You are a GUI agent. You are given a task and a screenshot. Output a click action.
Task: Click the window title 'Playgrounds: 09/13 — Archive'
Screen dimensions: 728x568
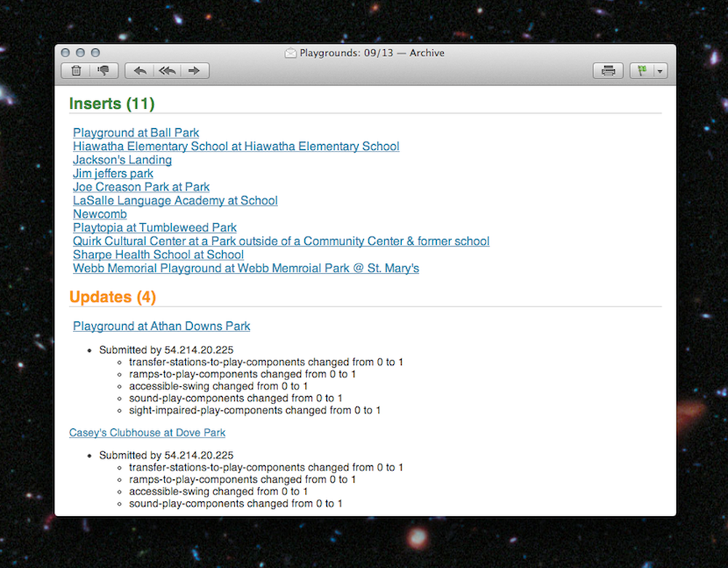(x=372, y=53)
